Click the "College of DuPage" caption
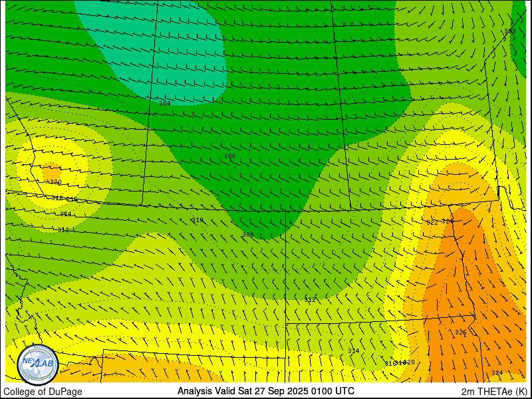 43,392
